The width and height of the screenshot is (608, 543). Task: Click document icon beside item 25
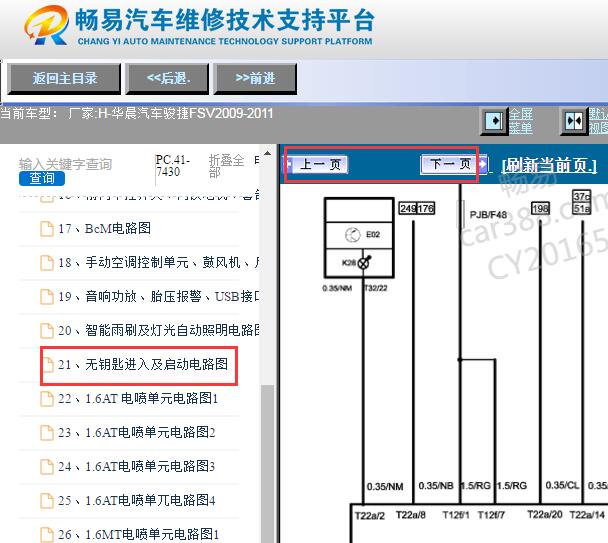click(47, 500)
